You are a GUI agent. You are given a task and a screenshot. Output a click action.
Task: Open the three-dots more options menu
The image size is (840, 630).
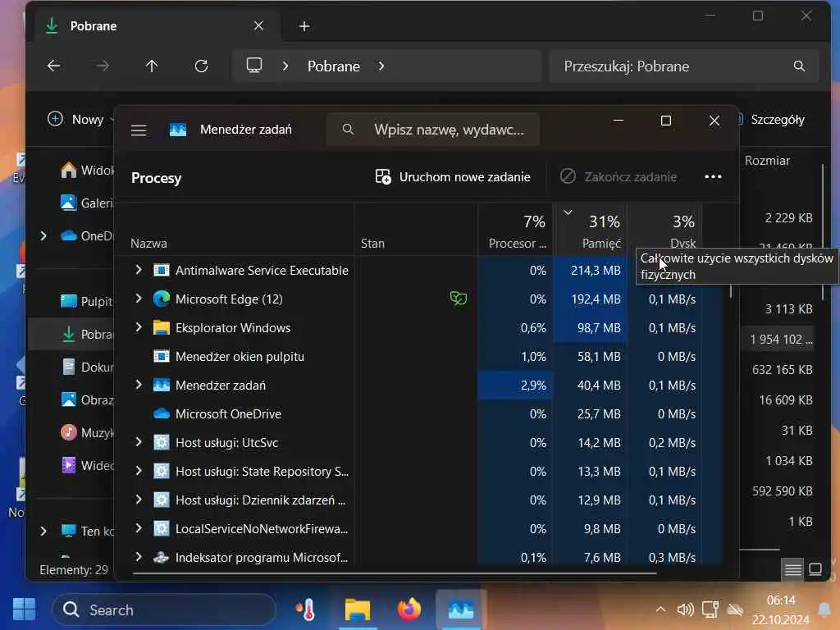(x=713, y=177)
